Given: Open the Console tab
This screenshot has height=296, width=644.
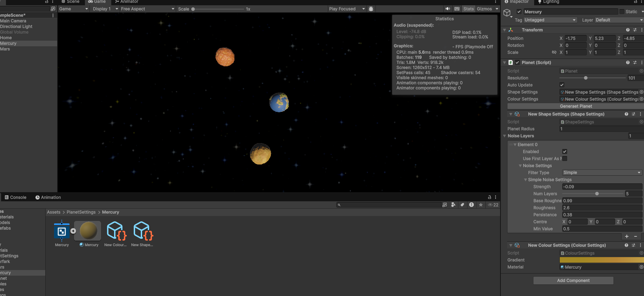Looking at the screenshot, I should [15, 197].
